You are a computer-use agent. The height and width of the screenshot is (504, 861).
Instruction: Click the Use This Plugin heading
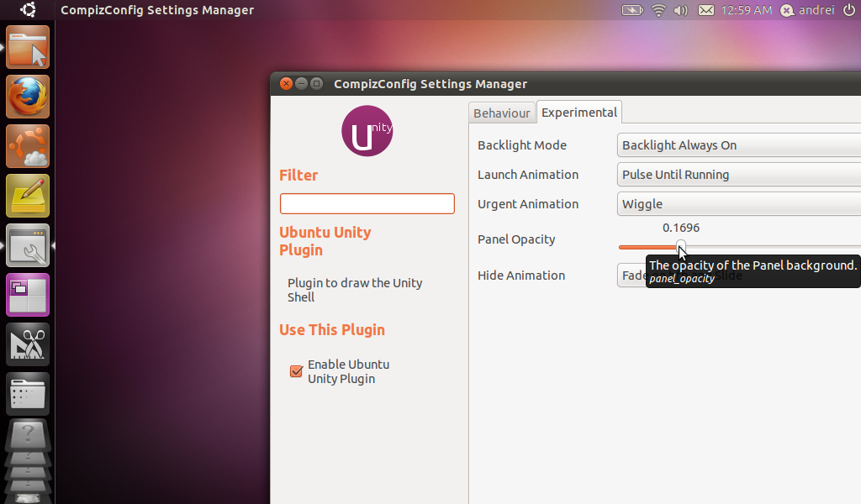point(331,329)
